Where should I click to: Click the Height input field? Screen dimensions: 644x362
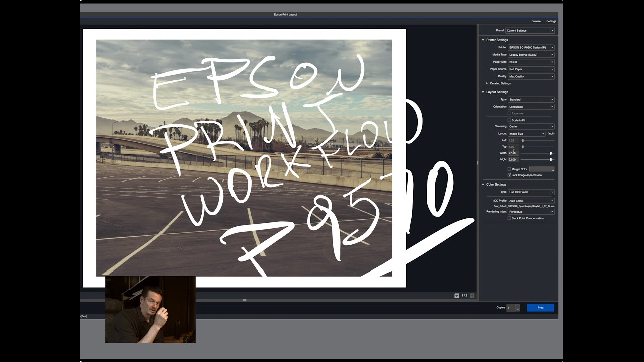click(x=513, y=160)
